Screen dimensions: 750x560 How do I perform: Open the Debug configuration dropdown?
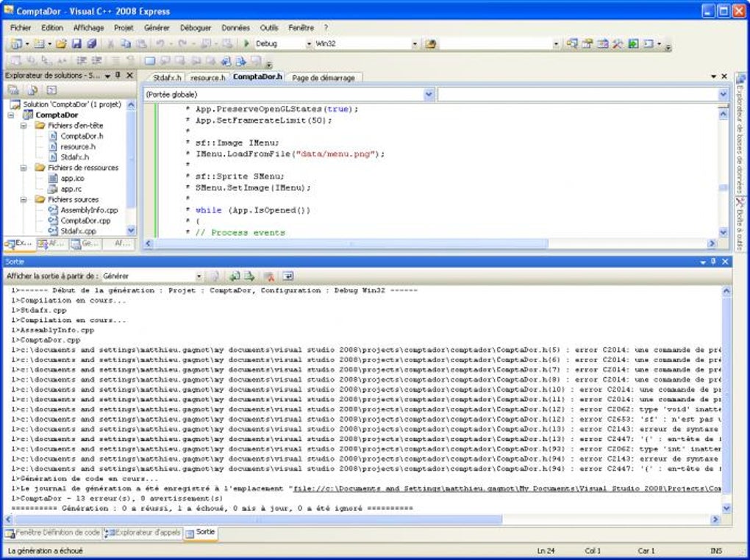tap(309, 44)
